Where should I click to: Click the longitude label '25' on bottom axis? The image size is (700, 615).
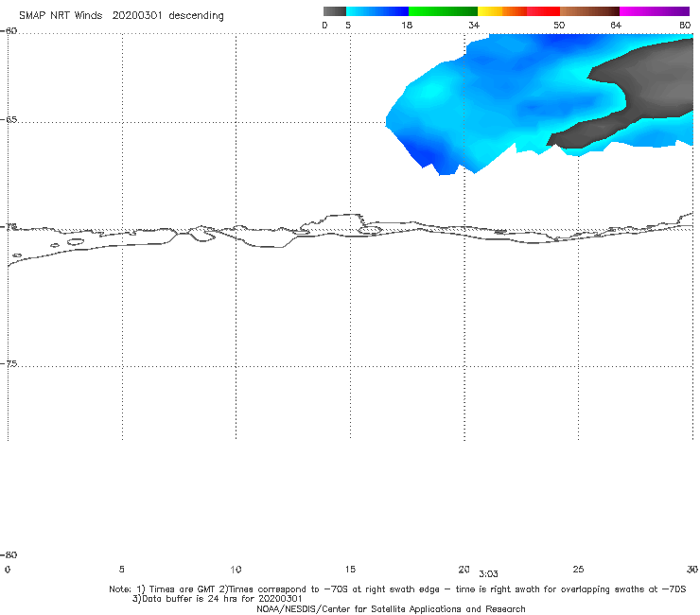point(578,570)
